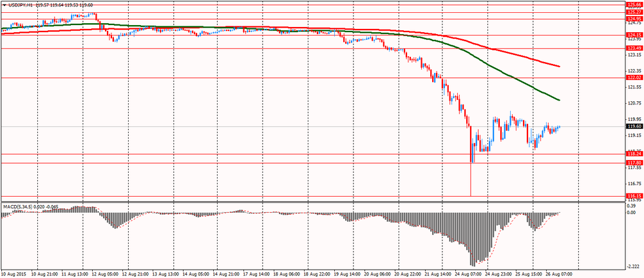
Task: Click the 24 Aug 23:00 time label
Action: [498, 273]
